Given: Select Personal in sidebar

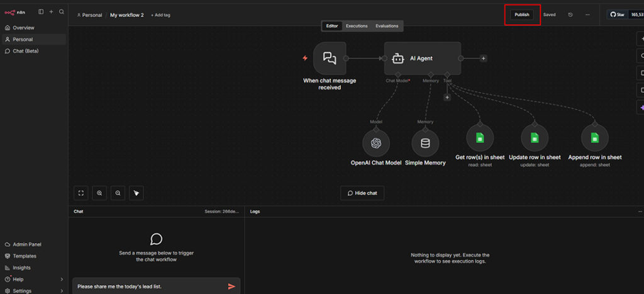Looking at the screenshot, I should point(34,40).
